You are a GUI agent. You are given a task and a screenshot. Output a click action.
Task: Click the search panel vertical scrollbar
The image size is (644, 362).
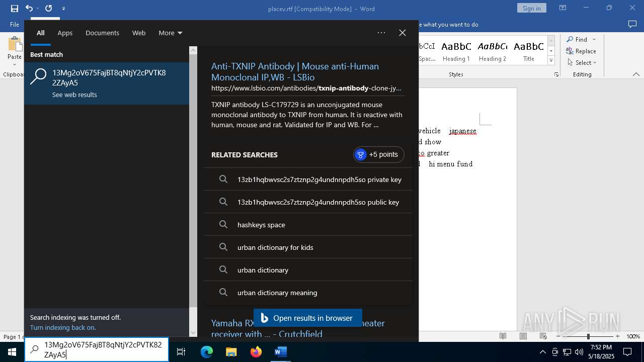coord(193,181)
